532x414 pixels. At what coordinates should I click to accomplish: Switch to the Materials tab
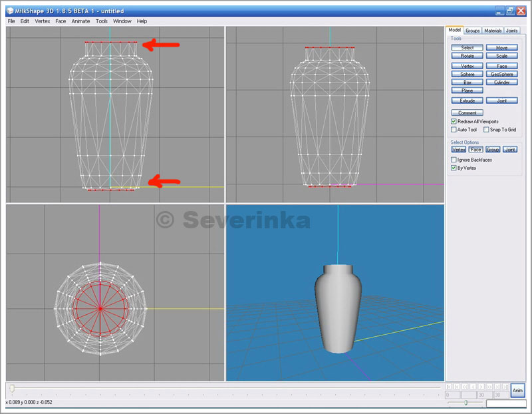tap(493, 31)
